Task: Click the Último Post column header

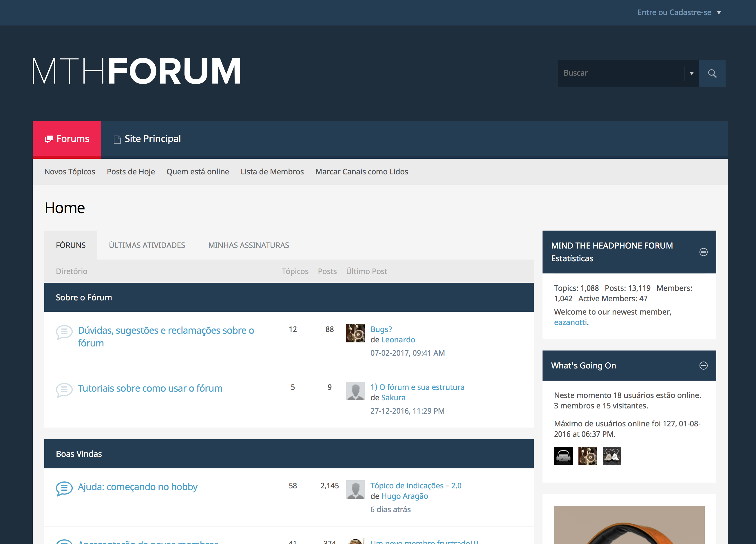Action: [x=367, y=271]
